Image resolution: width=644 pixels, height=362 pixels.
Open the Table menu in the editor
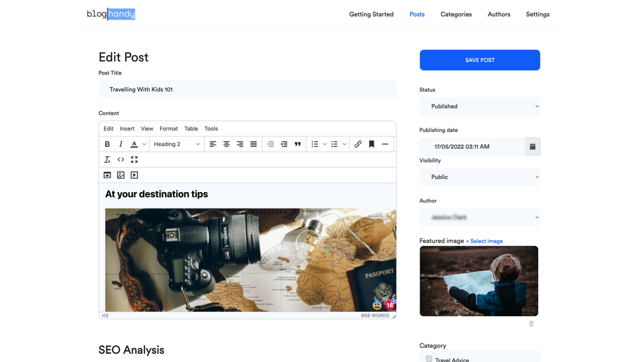point(191,128)
